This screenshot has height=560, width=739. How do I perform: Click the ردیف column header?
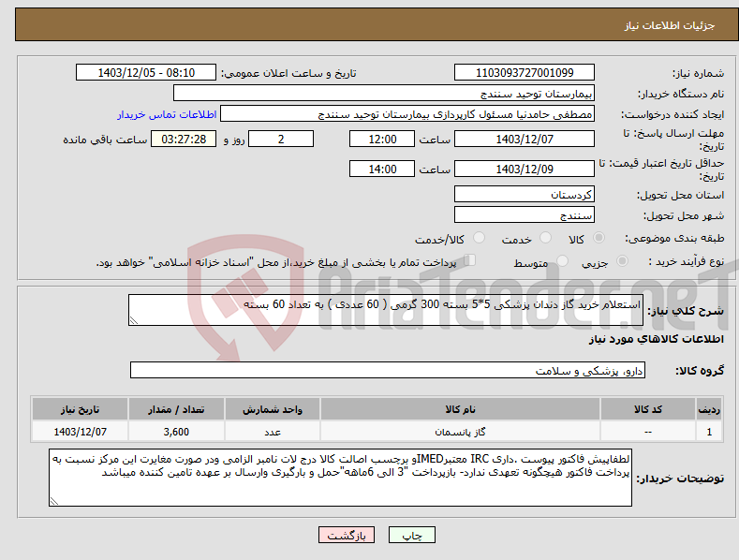tap(709, 409)
